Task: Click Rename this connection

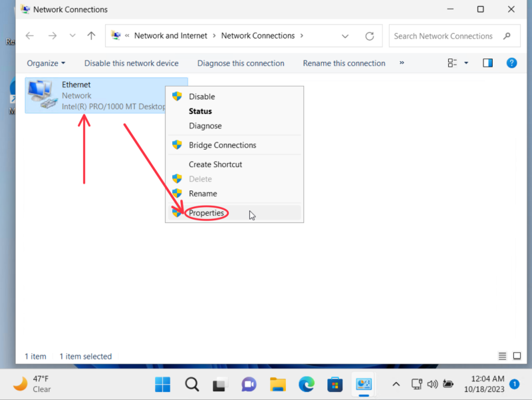Action: point(344,63)
